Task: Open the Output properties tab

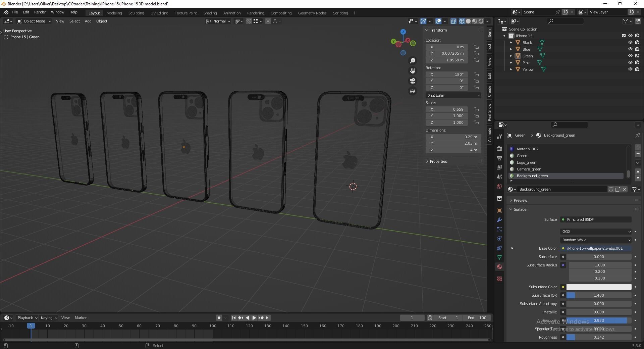Action: pos(499,158)
